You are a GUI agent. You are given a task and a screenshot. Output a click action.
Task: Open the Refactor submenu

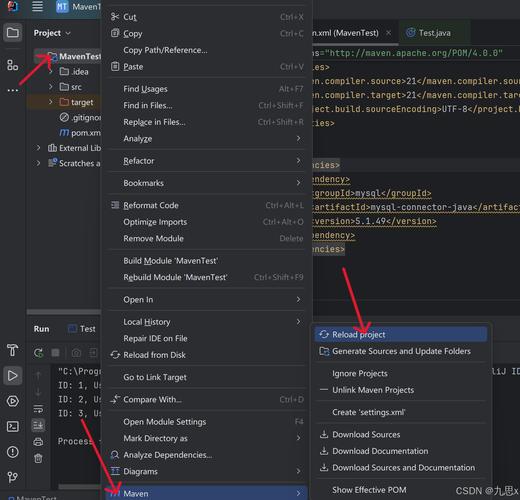click(x=207, y=161)
